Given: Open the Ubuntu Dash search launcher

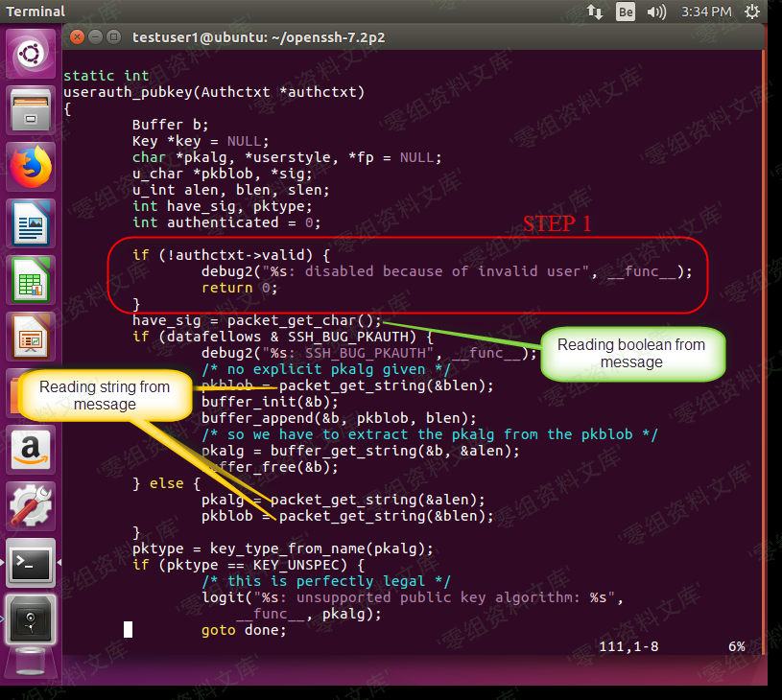Looking at the screenshot, I should pyautogui.click(x=32, y=54).
